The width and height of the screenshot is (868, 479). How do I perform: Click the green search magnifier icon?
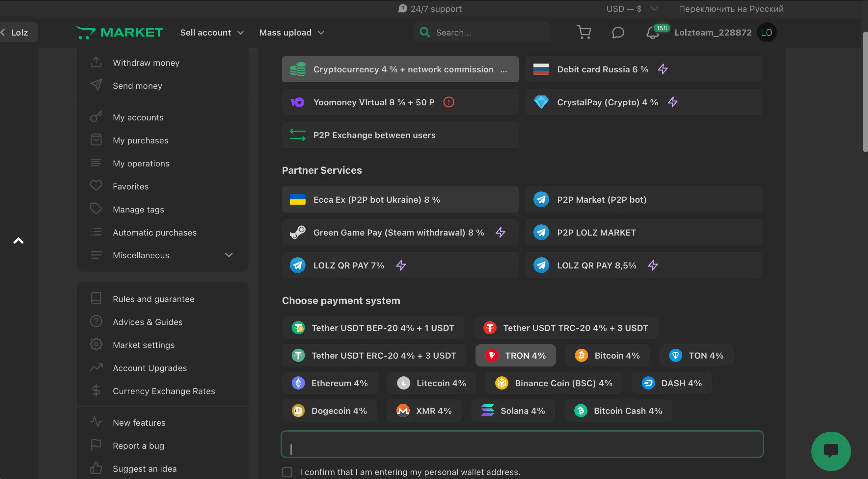click(x=424, y=32)
